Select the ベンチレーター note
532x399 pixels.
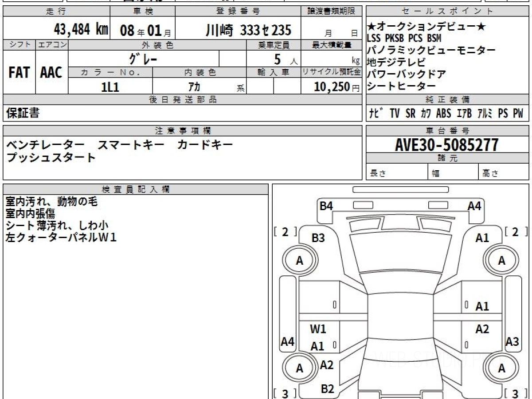[45, 145]
